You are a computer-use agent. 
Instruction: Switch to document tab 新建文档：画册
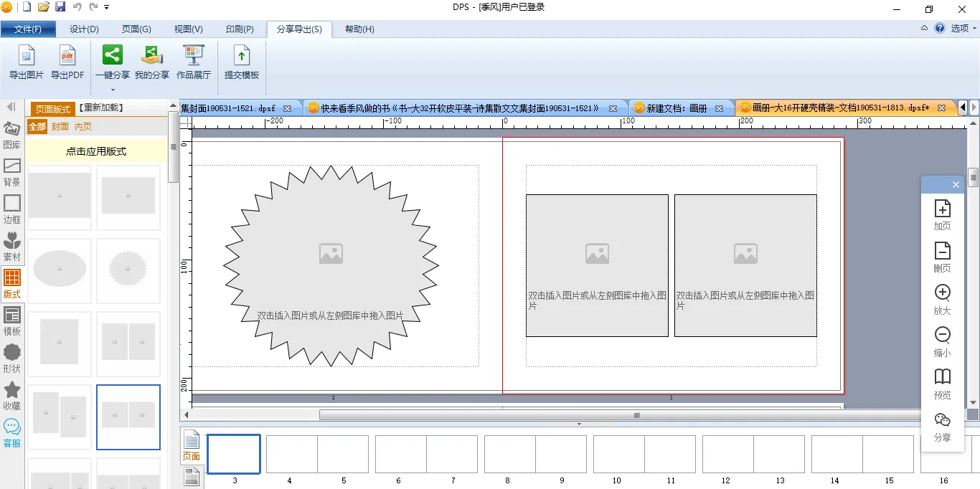677,108
